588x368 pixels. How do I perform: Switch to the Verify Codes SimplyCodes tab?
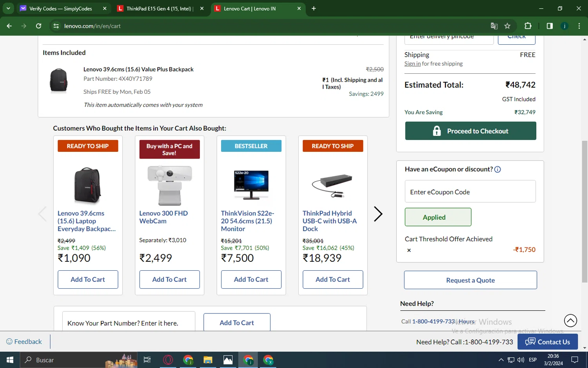pos(61,9)
